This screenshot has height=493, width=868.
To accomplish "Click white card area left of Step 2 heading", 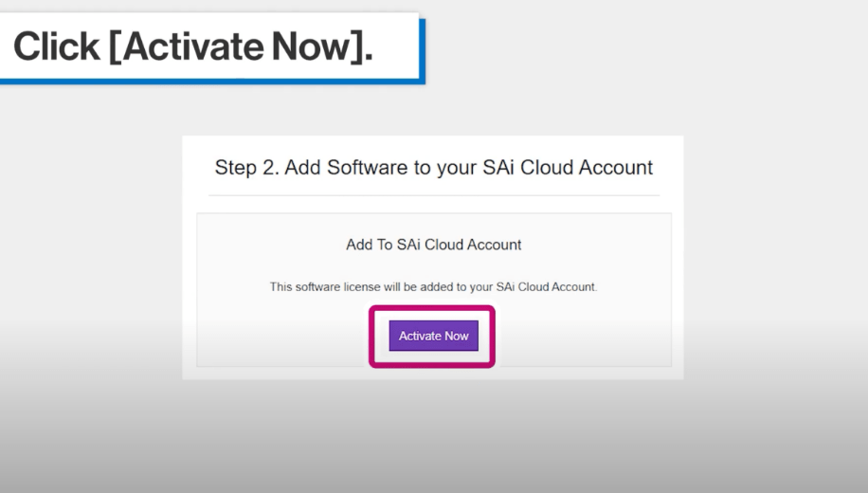I will coord(197,168).
